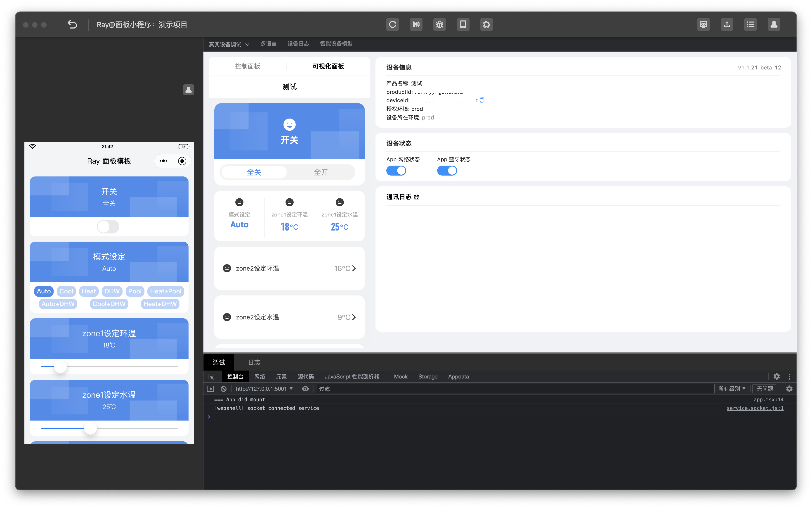Screen dimensions: 812x509
Task: Click the upload icon in top-right toolbar
Action: coord(727,24)
